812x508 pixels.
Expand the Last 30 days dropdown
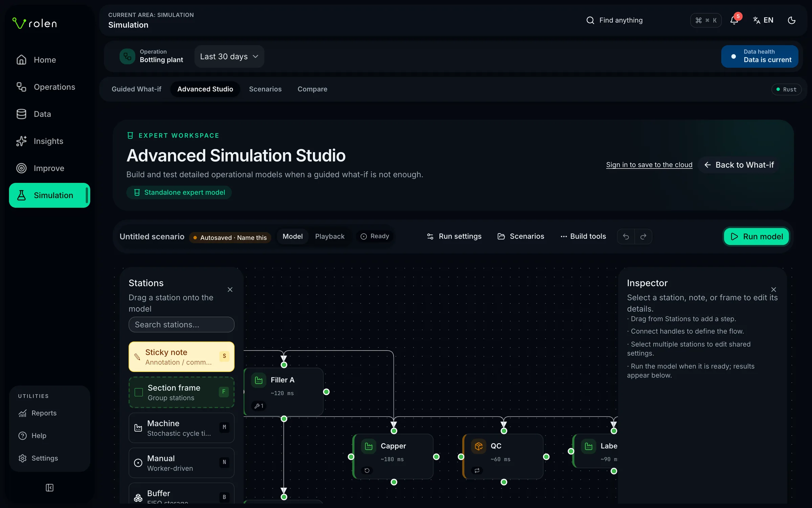click(x=229, y=57)
